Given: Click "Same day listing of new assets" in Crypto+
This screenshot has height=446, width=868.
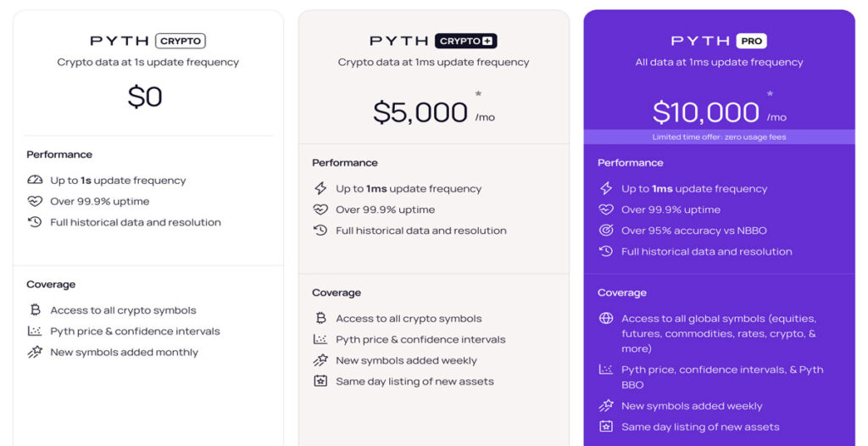Looking at the screenshot, I should 415,382.
